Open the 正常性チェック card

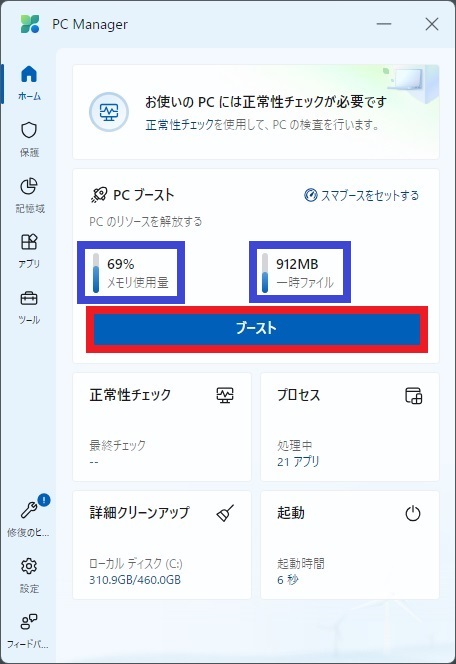(x=162, y=426)
